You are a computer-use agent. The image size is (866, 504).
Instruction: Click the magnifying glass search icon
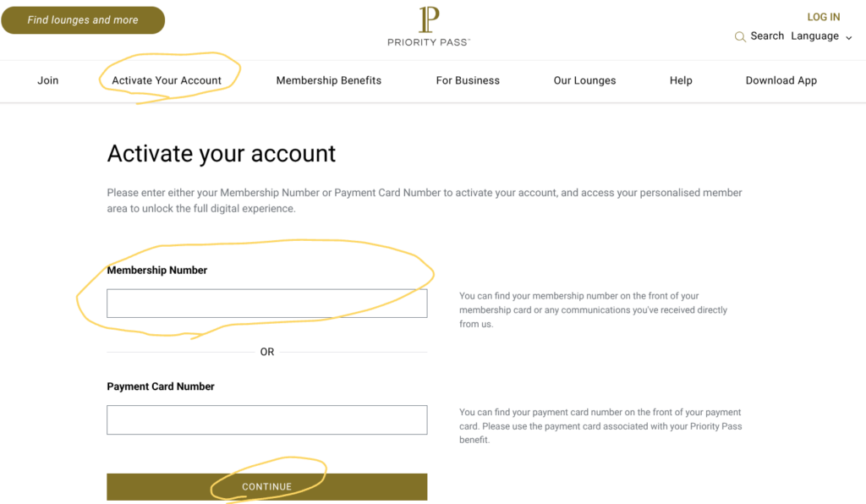coord(740,36)
